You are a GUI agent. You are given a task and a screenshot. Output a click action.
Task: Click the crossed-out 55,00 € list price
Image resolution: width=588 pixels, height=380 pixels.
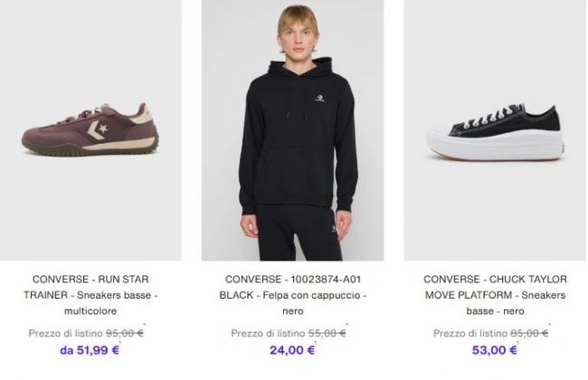point(327,333)
